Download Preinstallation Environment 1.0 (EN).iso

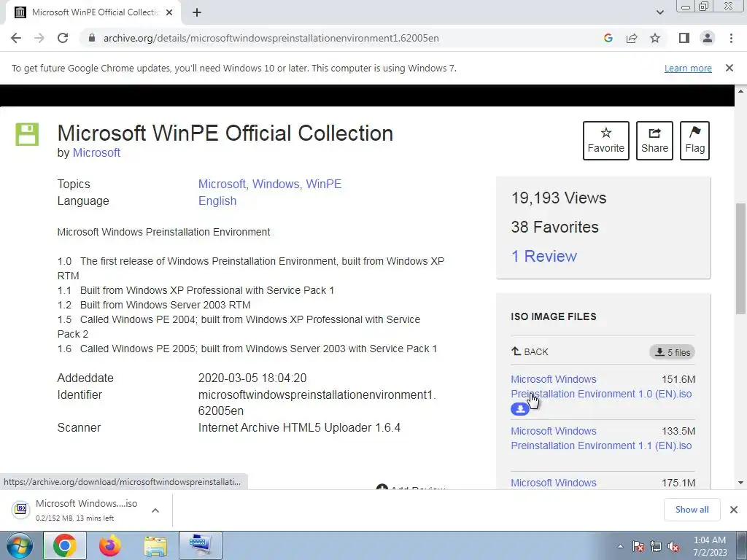pyautogui.click(x=601, y=386)
